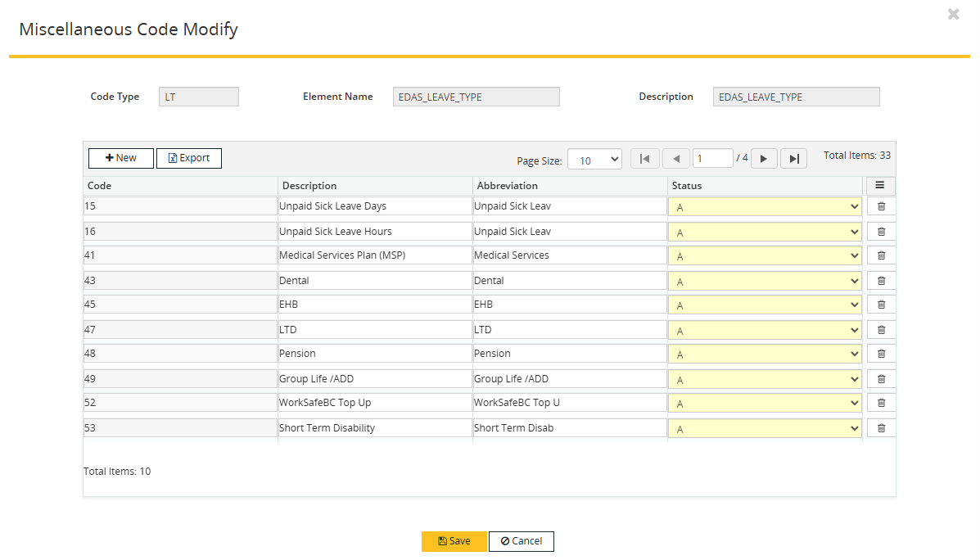Viewport: 980px width, 560px height.
Task: Delete the Dental code row via trash icon
Action: pyautogui.click(x=880, y=280)
